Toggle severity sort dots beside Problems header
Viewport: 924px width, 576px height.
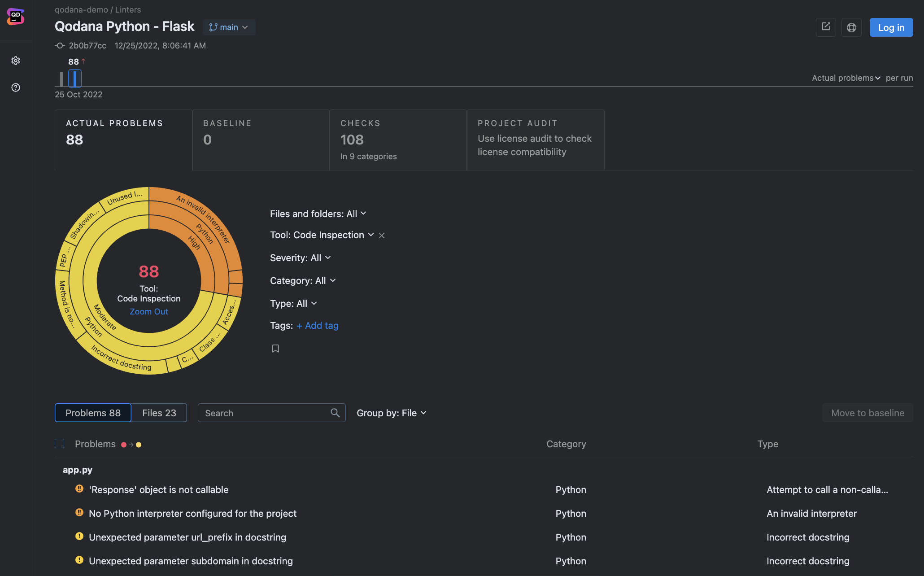click(131, 445)
